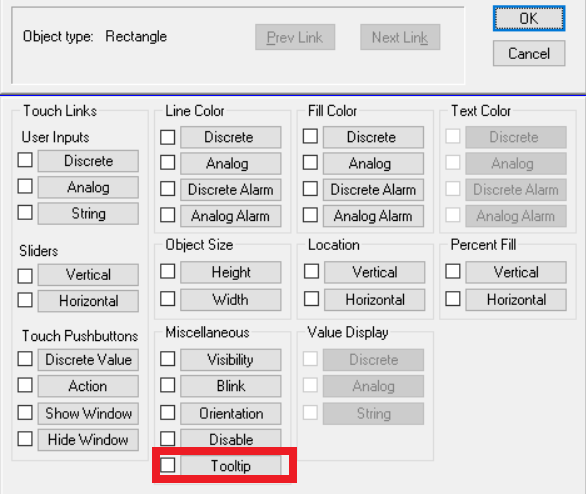Click the Prev Link button
The height and width of the screenshot is (494, 586).
pos(295,37)
